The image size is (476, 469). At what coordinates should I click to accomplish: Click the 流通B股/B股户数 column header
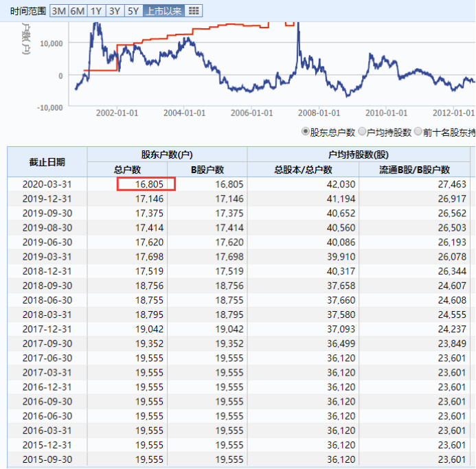point(414,170)
